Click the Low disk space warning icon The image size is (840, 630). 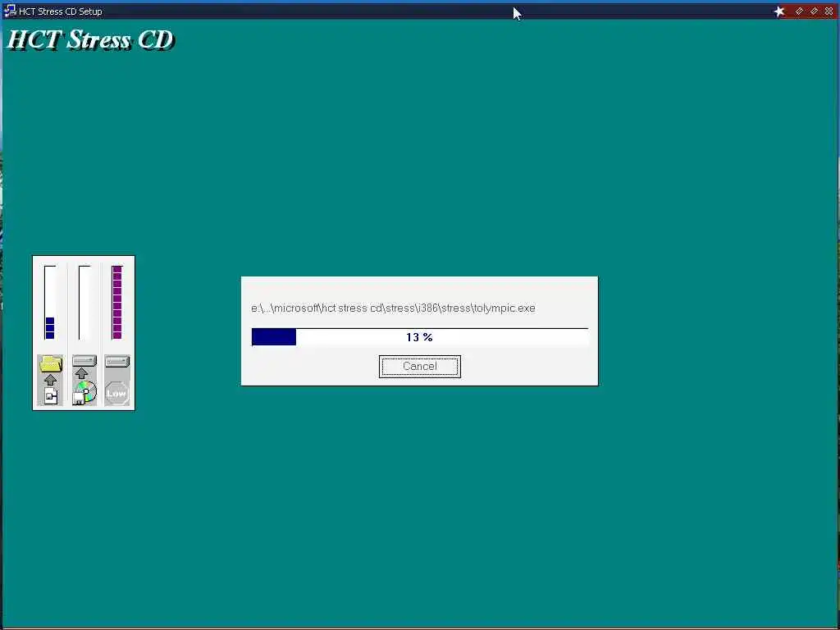tap(116, 393)
